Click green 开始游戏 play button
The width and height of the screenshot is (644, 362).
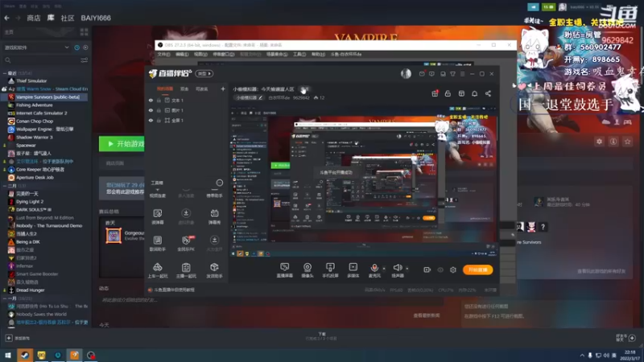(122, 144)
